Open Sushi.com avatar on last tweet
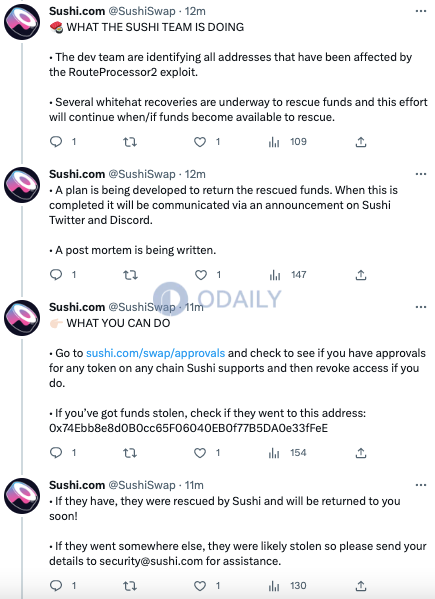This screenshot has height=599, width=435. [22, 495]
